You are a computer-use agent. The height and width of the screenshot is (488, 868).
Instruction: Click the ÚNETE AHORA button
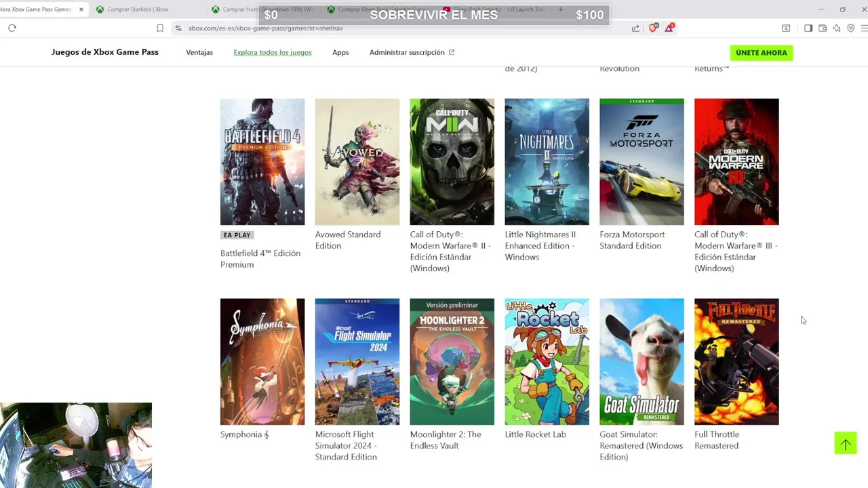[762, 53]
